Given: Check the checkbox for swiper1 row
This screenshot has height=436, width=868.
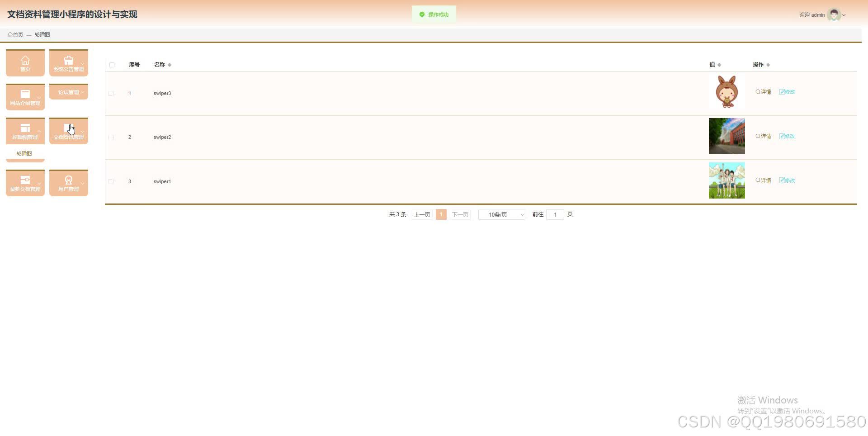Looking at the screenshot, I should pyautogui.click(x=111, y=181).
